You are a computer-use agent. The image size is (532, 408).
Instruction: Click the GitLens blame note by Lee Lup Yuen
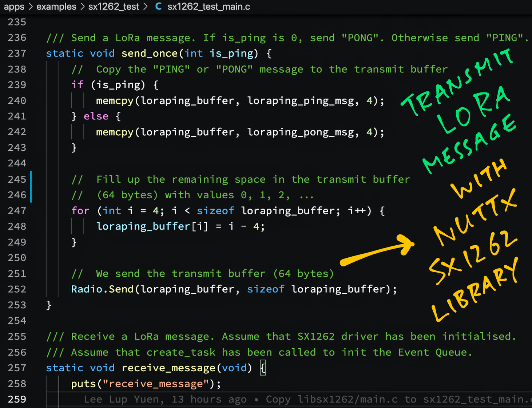306,399
